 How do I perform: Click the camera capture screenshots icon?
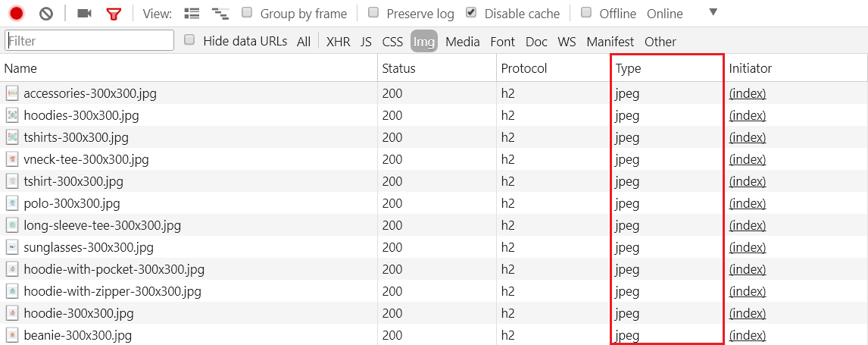click(84, 13)
